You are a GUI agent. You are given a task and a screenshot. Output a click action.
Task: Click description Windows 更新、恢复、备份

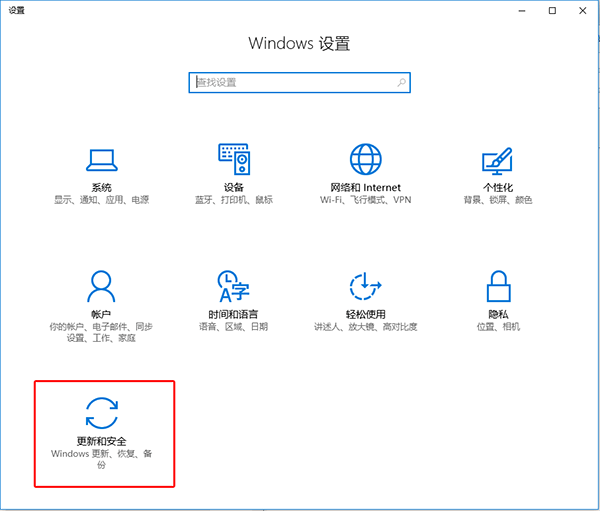coord(101,459)
